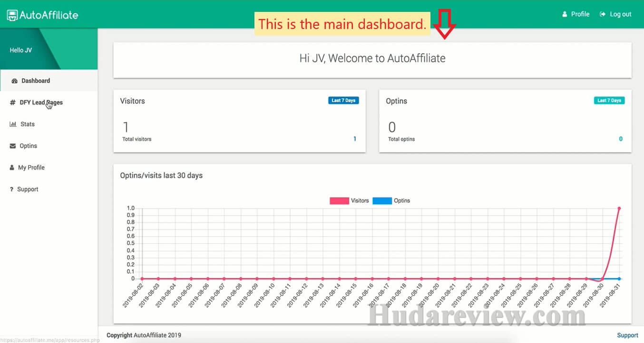Click the Dashboard palette icon in sidebar
This screenshot has height=343, width=644.
pyautogui.click(x=14, y=81)
